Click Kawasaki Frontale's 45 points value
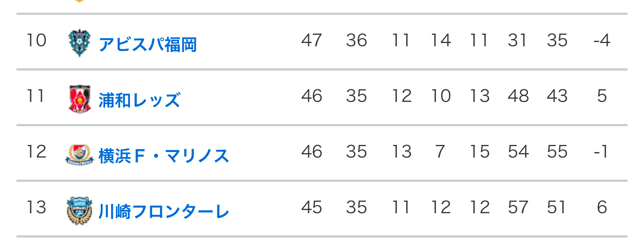 pyautogui.click(x=312, y=207)
